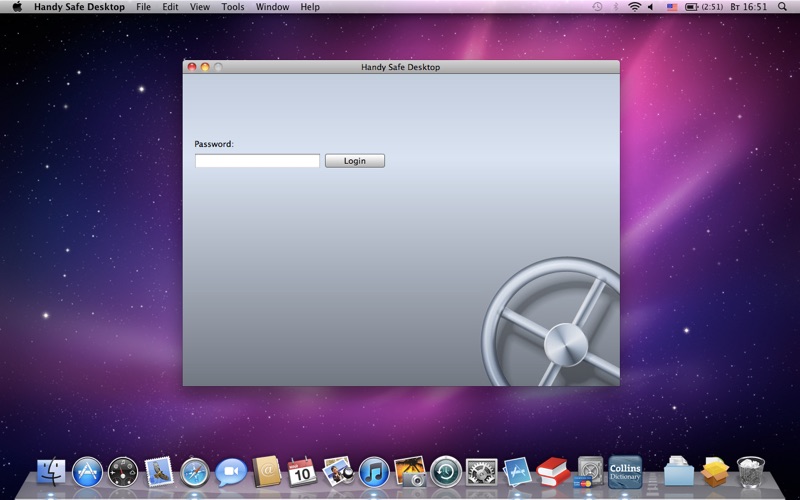Open the Apple menu
The image size is (800, 500).
pos(17,7)
